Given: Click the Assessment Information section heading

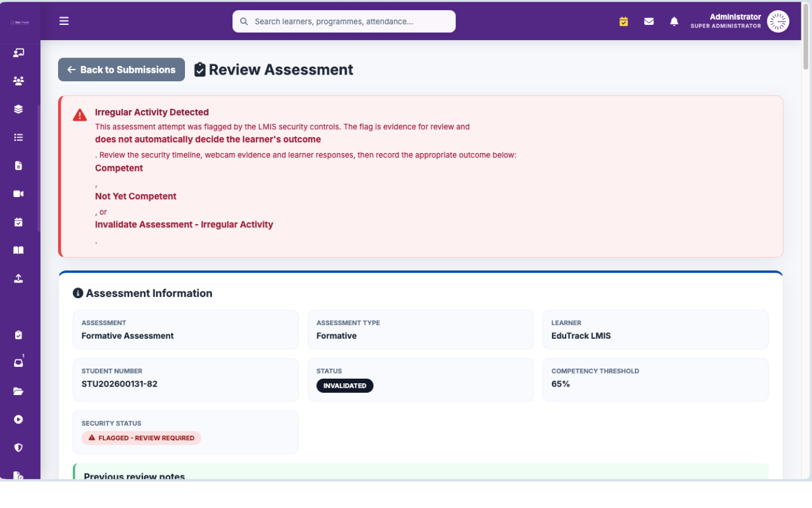Looking at the screenshot, I should [149, 293].
